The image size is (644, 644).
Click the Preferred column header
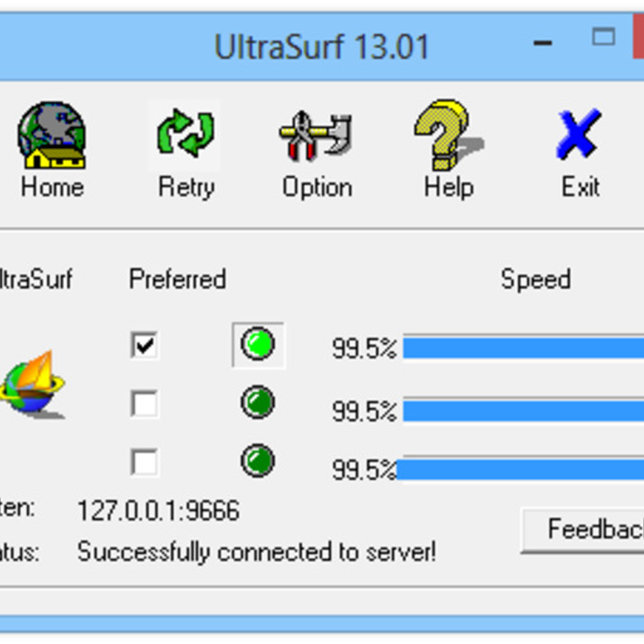coord(177,279)
